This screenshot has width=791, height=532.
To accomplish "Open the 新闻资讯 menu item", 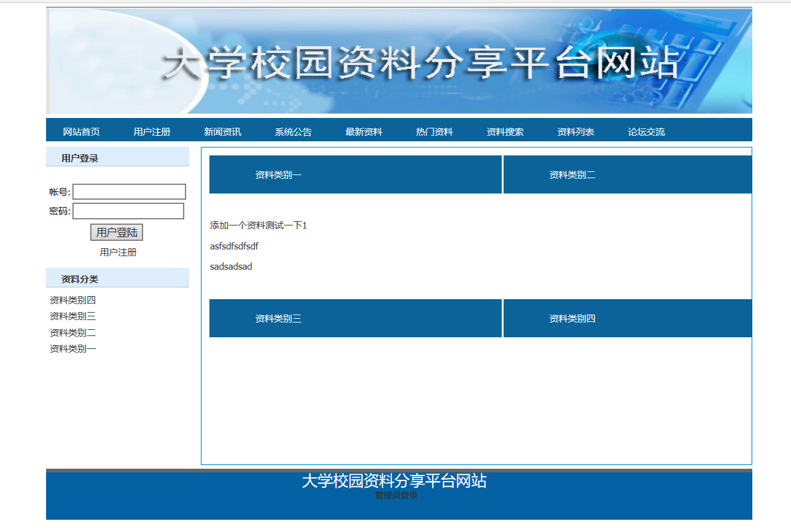I will [x=222, y=132].
